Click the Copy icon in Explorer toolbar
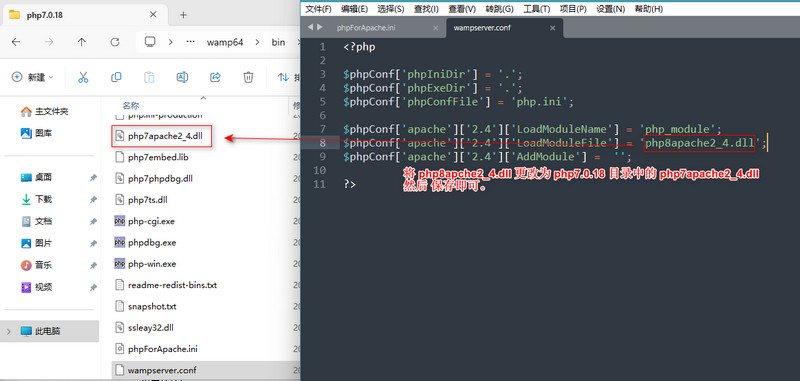Screen dimensions: 800x381 click(116, 77)
